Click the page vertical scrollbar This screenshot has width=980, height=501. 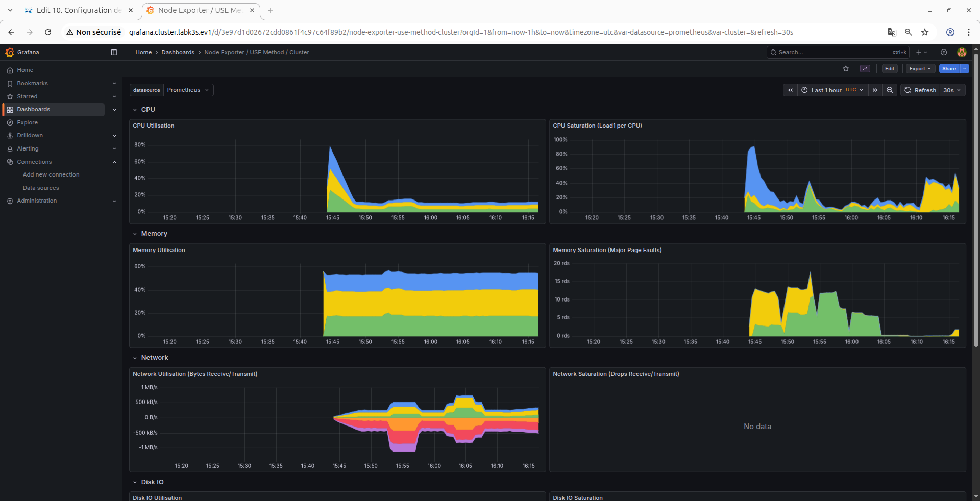976,199
